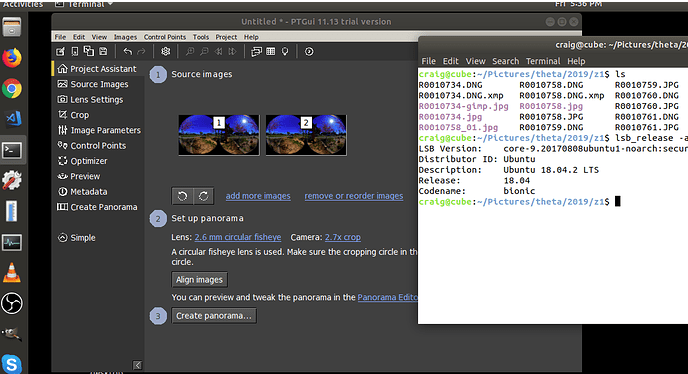Open control point assistant light bulb icon
The image size is (688, 374).
tap(285, 51)
